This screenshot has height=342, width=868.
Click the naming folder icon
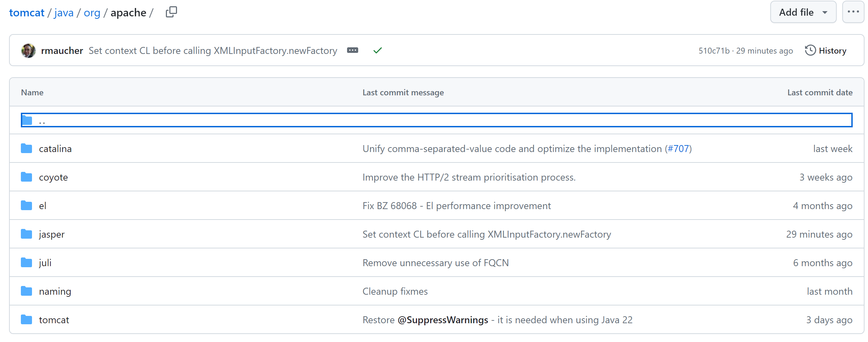(26, 291)
